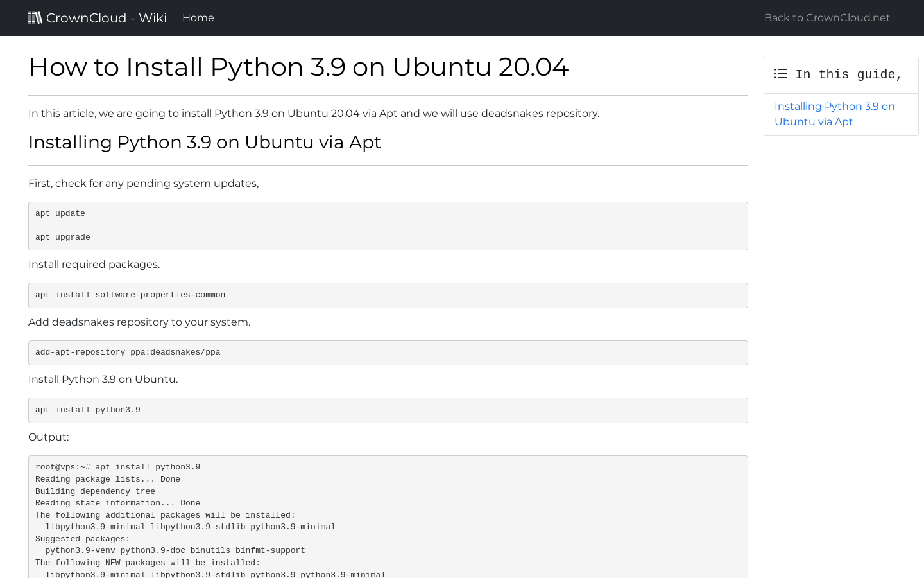Click the 'In this guide' panel header
Viewport: 924px width, 578px height.
[x=841, y=74]
